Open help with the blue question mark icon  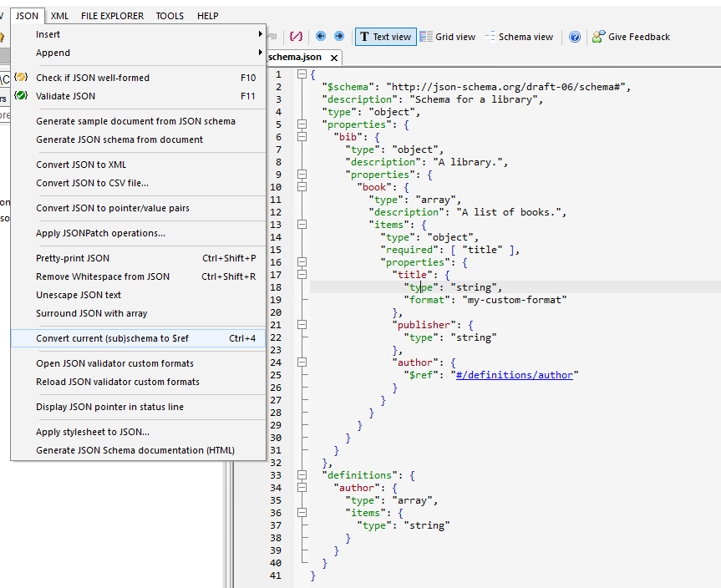tap(575, 37)
